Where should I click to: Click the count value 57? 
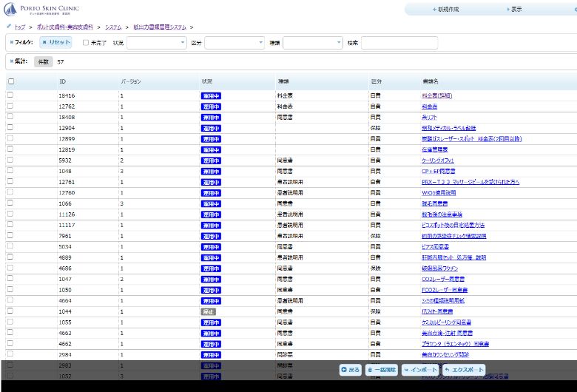pos(61,62)
